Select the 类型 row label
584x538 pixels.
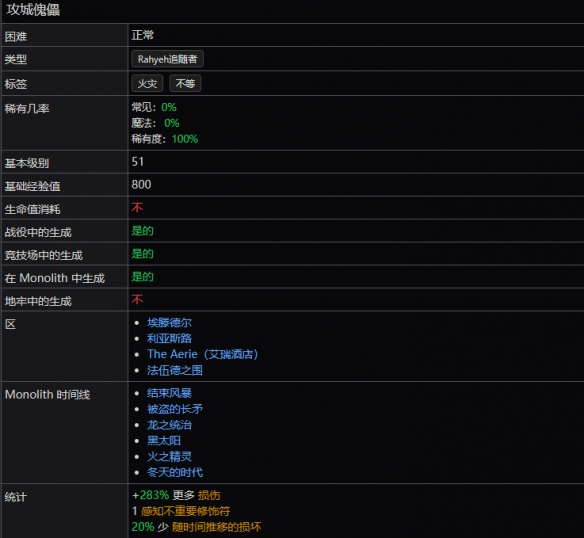[x=16, y=60]
